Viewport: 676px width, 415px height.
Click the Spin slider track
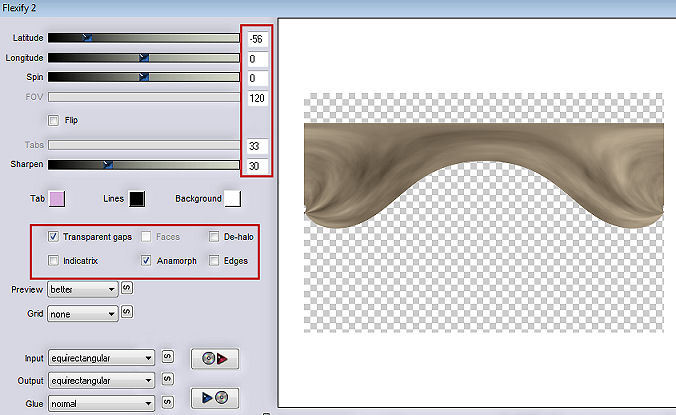pos(144,77)
